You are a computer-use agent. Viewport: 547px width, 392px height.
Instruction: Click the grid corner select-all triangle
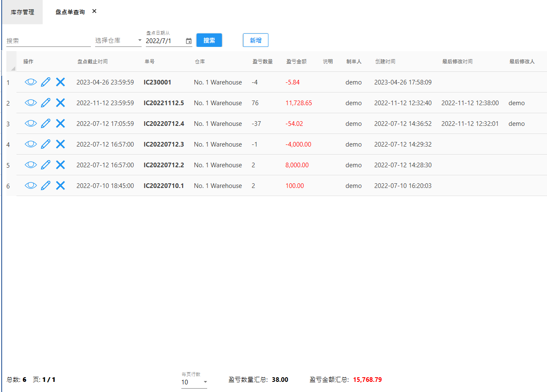point(12,68)
